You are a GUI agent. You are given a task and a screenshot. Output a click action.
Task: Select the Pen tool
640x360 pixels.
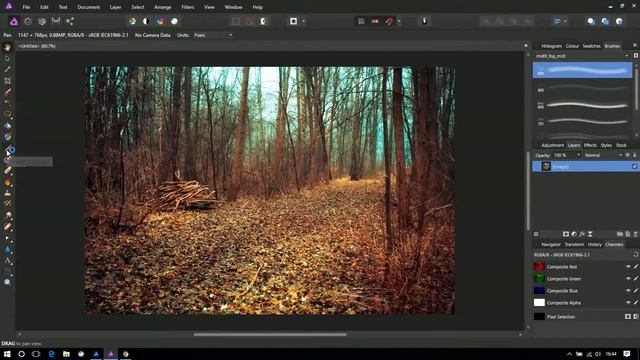tap(7, 238)
